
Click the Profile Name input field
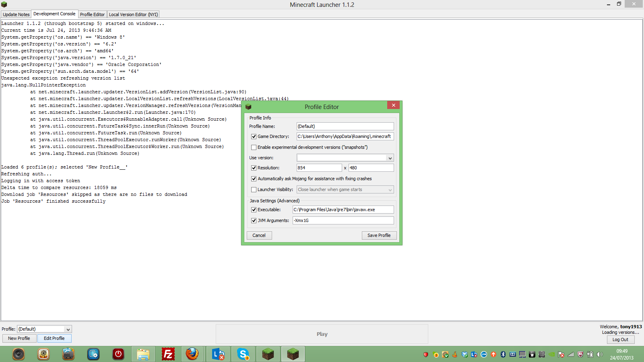click(345, 126)
